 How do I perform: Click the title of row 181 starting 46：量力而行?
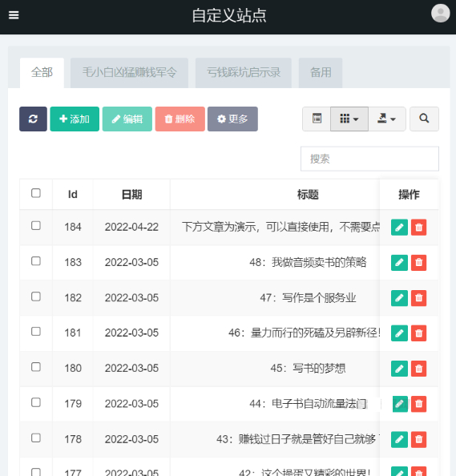click(x=304, y=333)
